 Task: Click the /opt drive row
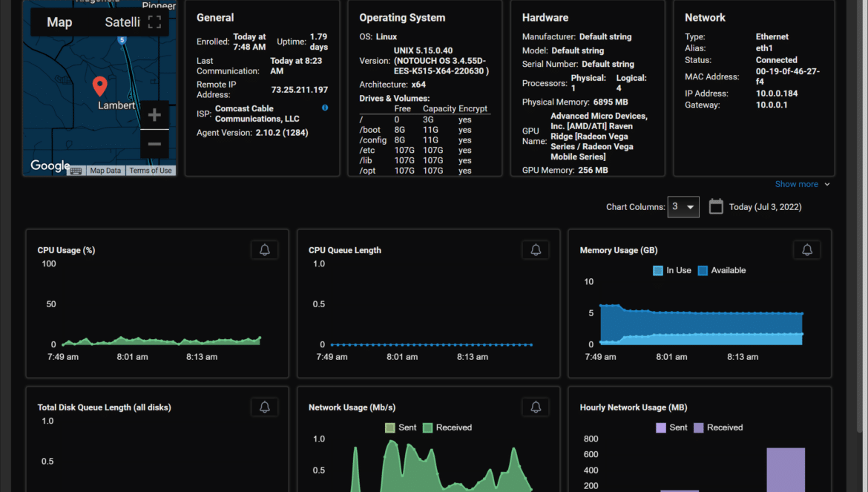(424, 171)
